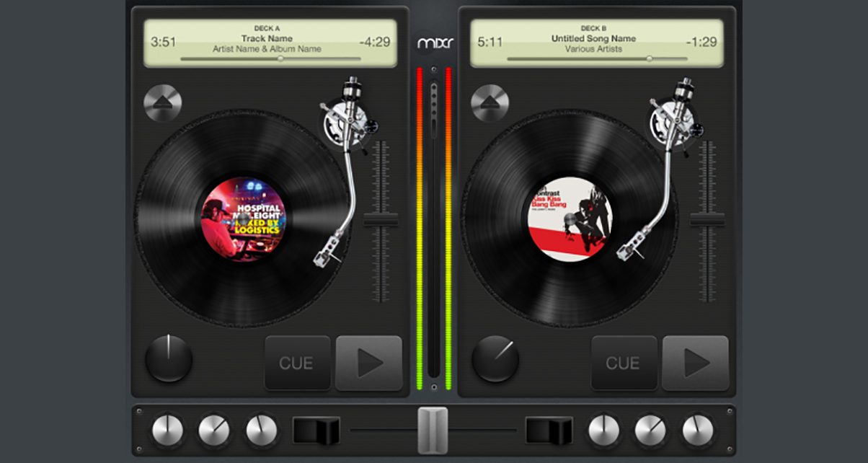The image size is (868, 463).
Task: Click the large black knob on Deck B
Action: click(x=495, y=358)
